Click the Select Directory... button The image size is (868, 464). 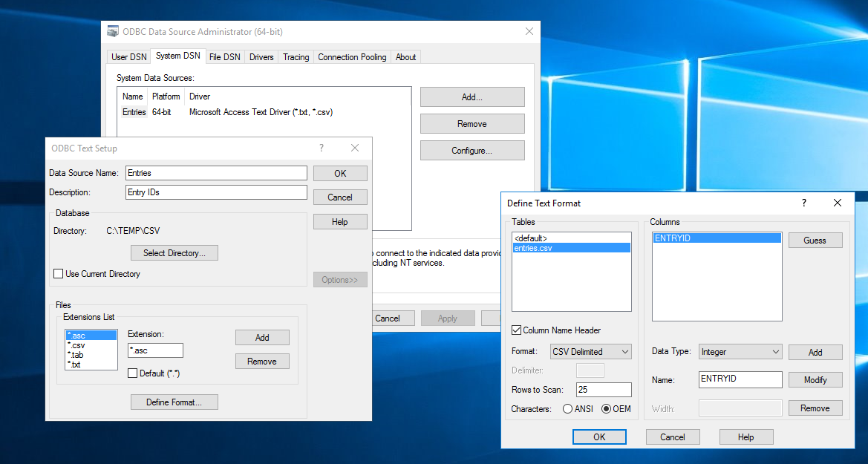[x=174, y=252]
